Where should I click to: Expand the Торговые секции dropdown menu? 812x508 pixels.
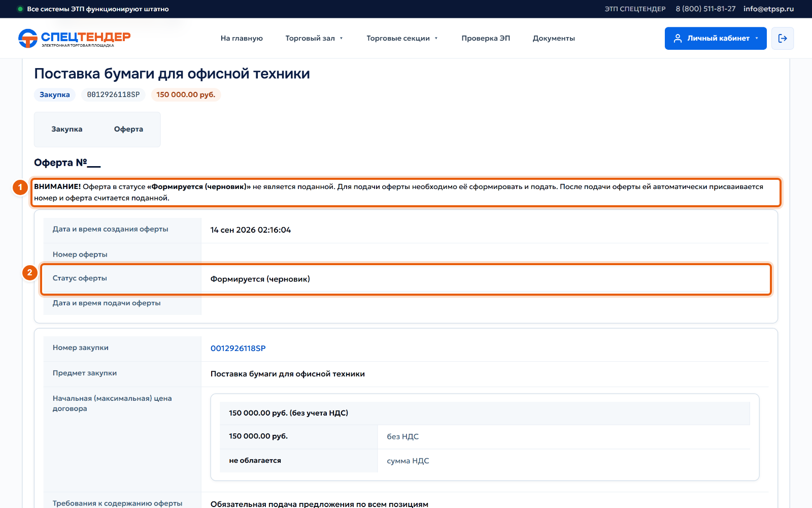(x=402, y=38)
